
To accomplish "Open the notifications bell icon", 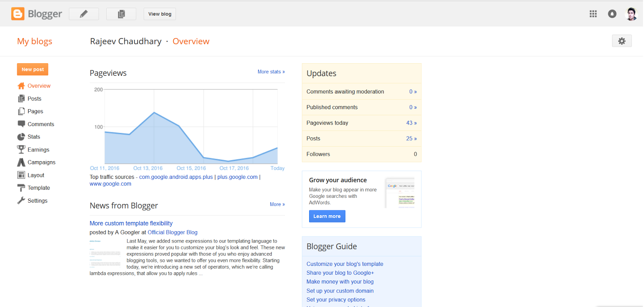I will point(612,14).
